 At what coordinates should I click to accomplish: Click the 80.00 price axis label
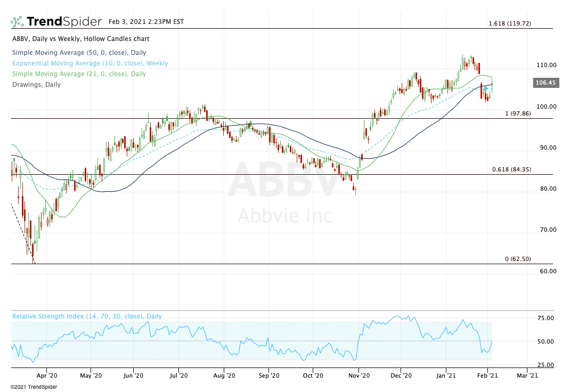[548, 189]
